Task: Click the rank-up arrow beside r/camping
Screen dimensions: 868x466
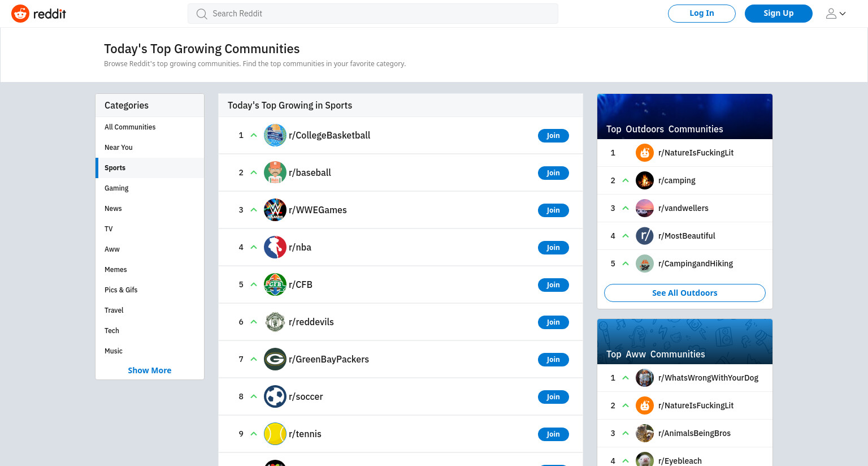Action: (626, 180)
